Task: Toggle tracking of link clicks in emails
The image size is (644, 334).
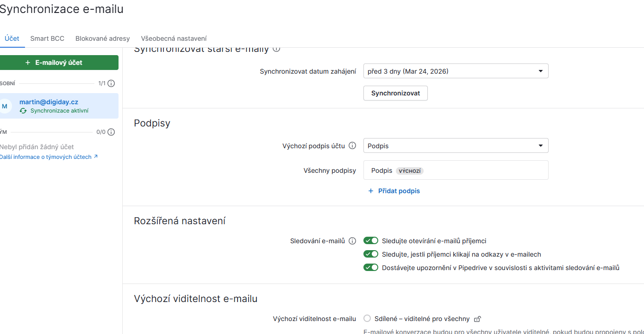Action: pyautogui.click(x=371, y=254)
